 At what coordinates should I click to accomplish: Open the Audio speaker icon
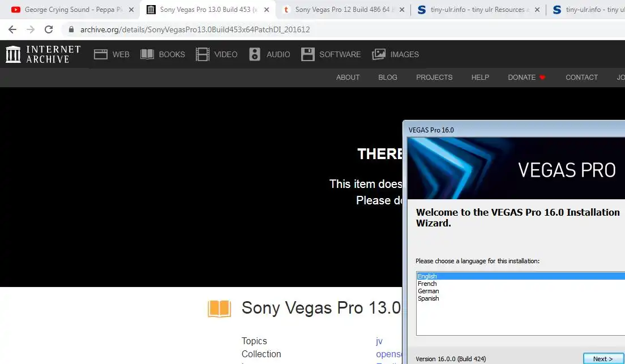(254, 54)
